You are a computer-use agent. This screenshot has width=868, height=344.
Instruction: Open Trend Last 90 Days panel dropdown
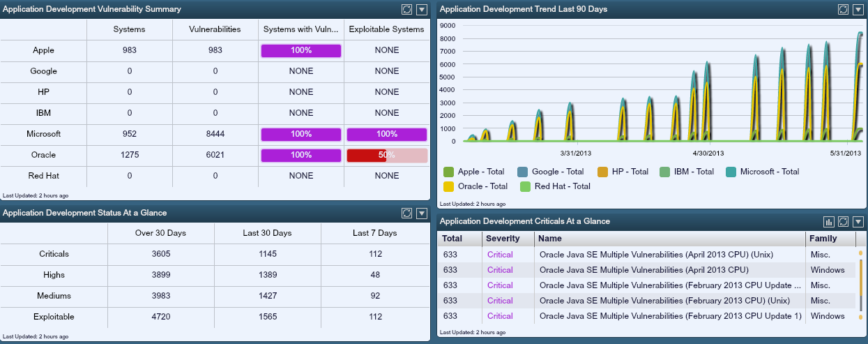pyautogui.click(x=859, y=9)
